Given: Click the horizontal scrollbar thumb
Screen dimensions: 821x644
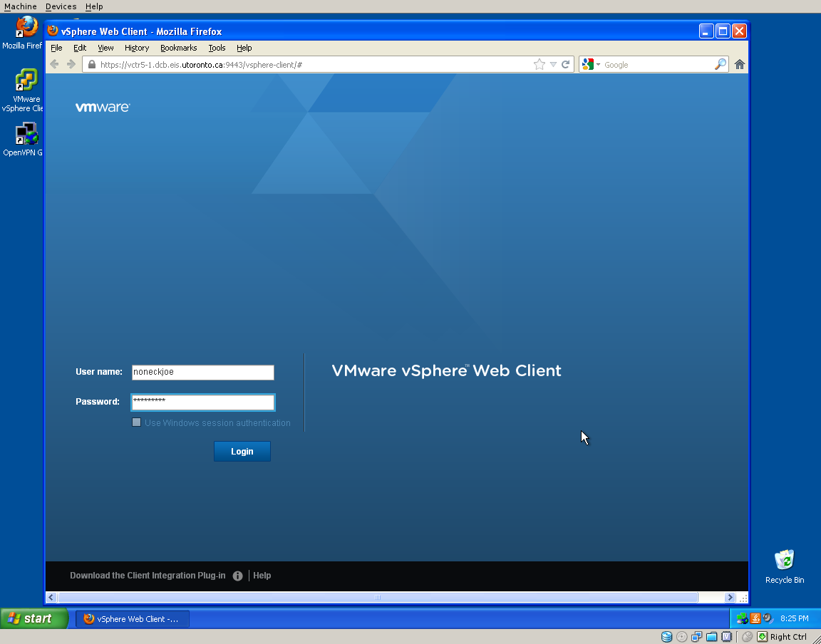Looking at the screenshot, I should (378, 598).
